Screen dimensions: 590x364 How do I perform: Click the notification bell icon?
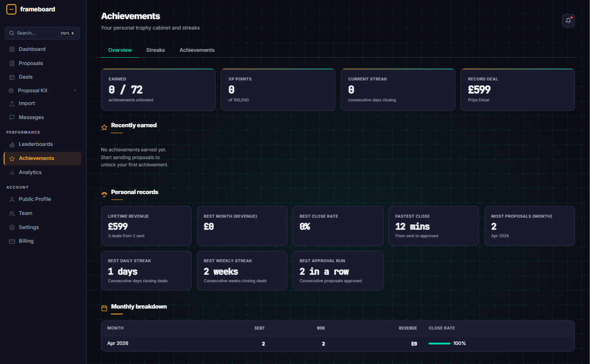coord(568,20)
